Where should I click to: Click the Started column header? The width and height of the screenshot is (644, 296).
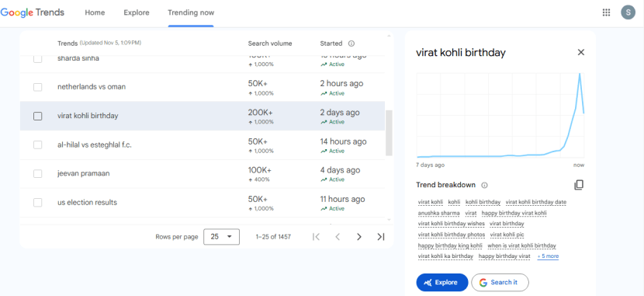331,44
